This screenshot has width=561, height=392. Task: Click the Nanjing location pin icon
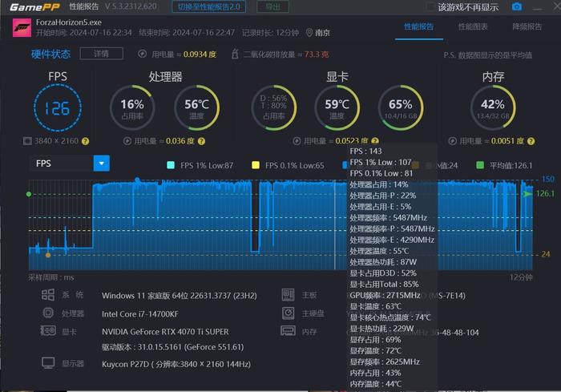click(309, 34)
